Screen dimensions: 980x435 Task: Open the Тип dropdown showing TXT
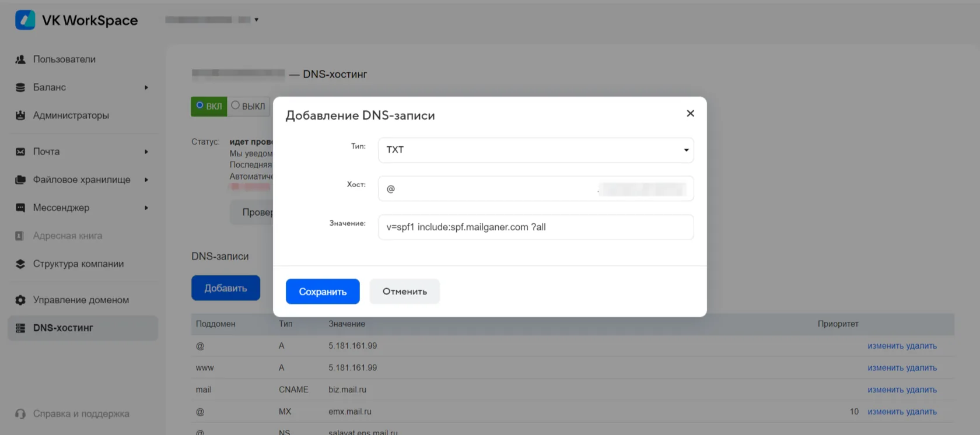click(535, 150)
